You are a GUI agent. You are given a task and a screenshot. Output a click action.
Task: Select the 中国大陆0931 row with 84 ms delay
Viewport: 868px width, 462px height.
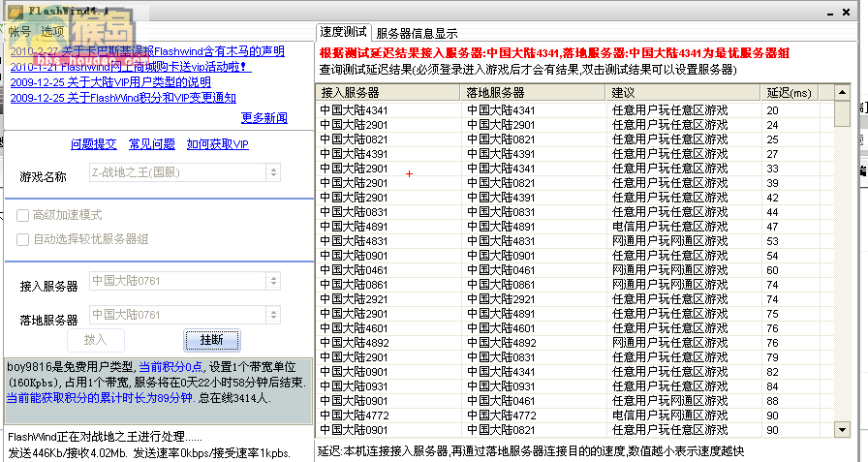tap(574, 386)
